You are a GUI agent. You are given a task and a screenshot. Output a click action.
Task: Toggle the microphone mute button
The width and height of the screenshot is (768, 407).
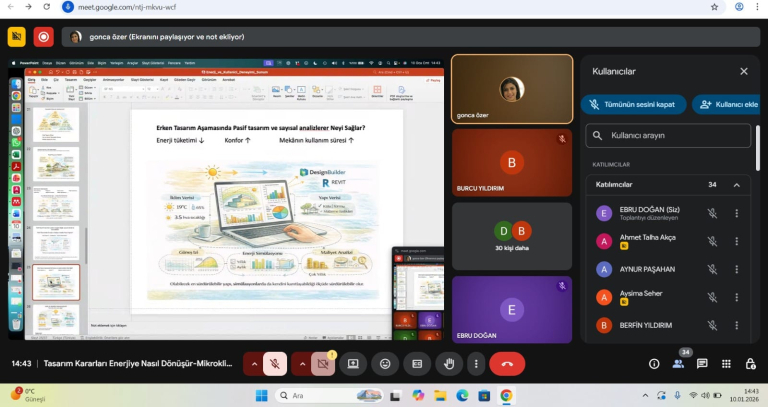(x=274, y=364)
